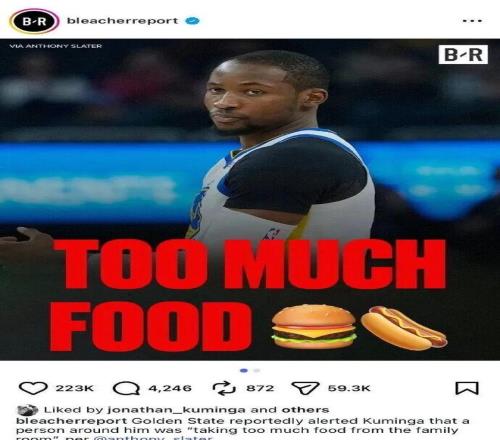Tap the Too Much Food post image
Image resolution: width=500 pixels, height=440 pixels.
point(250,199)
